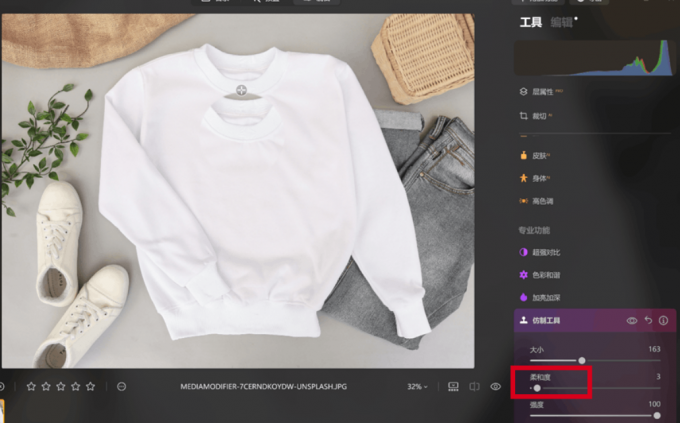Rate the photo three stars
Viewport: 680px width, 423px height.
[x=61, y=386]
